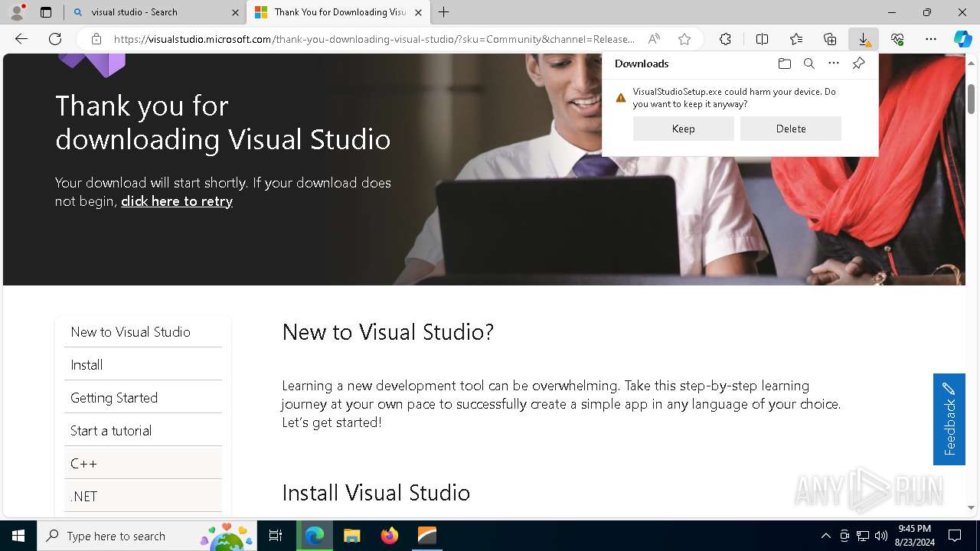Open Task View on taskbar
This screenshot has height=551, width=980.
tap(276, 536)
